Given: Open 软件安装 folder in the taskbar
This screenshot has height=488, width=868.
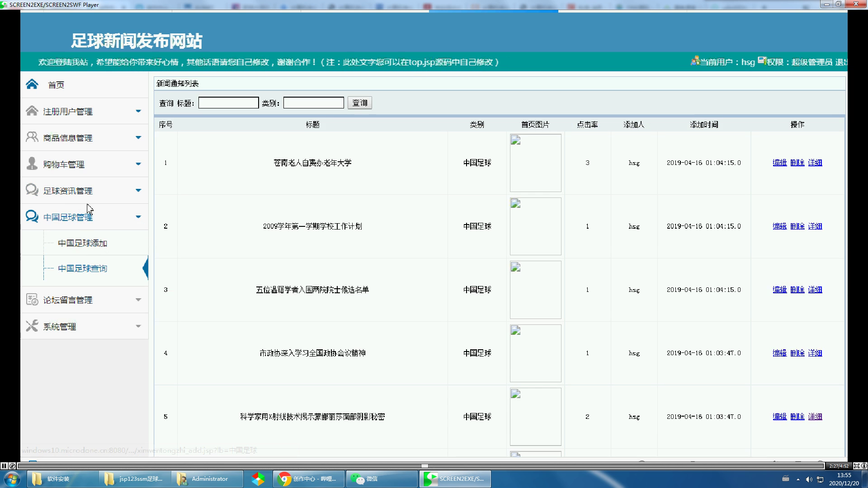Looking at the screenshot, I should point(62,479).
